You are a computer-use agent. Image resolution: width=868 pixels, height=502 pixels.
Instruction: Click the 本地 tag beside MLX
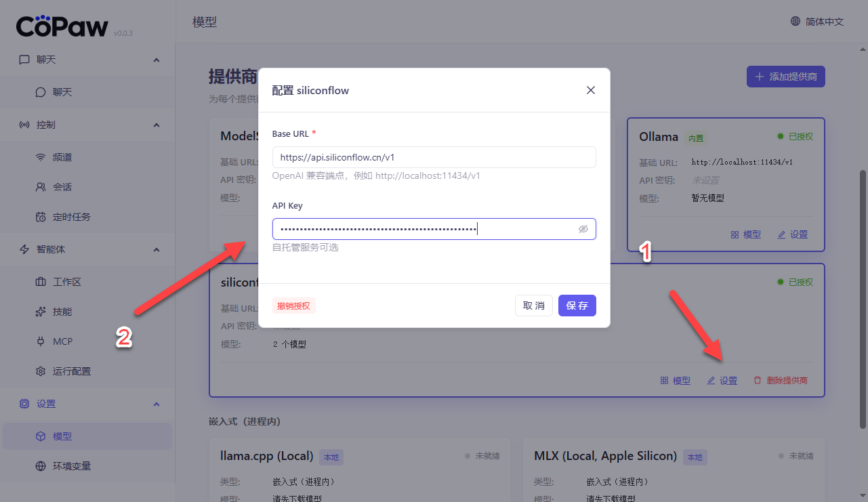[x=695, y=457]
